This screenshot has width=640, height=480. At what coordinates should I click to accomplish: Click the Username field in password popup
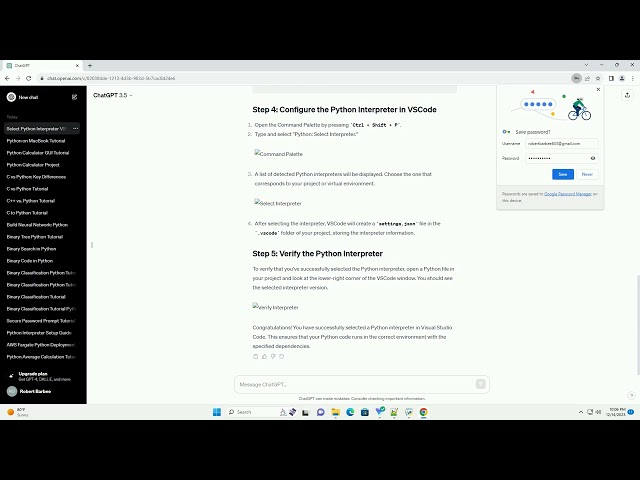click(x=562, y=144)
